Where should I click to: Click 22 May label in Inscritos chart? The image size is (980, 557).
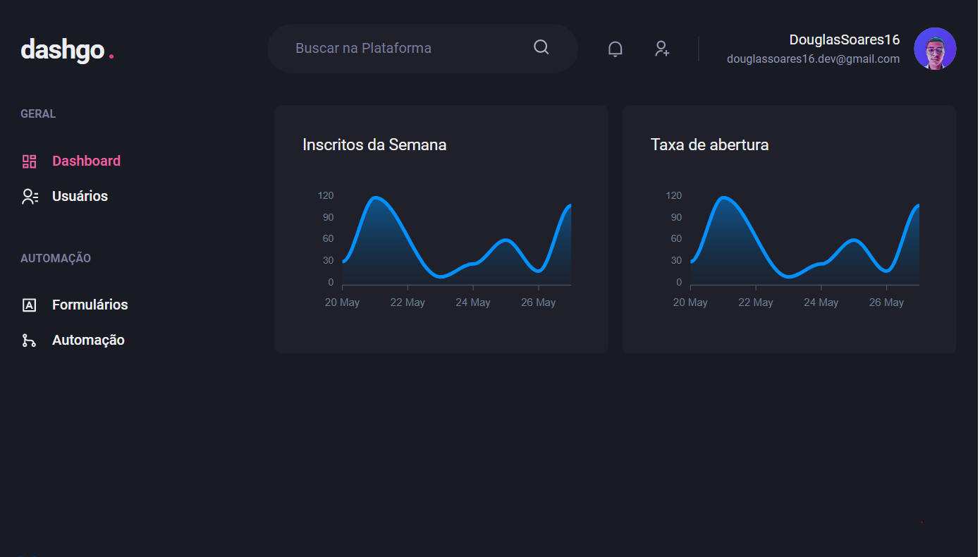pyautogui.click(x=408, y=302)
